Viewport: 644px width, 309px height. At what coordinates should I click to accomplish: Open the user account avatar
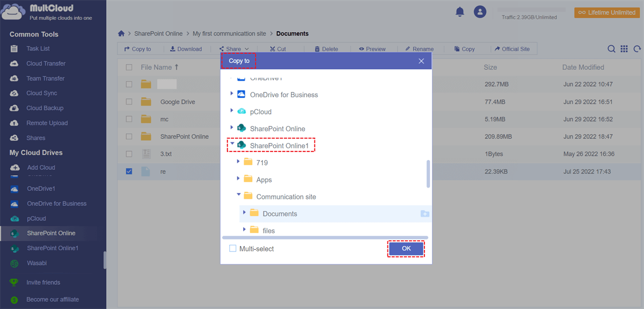click(x=480, y=12)
